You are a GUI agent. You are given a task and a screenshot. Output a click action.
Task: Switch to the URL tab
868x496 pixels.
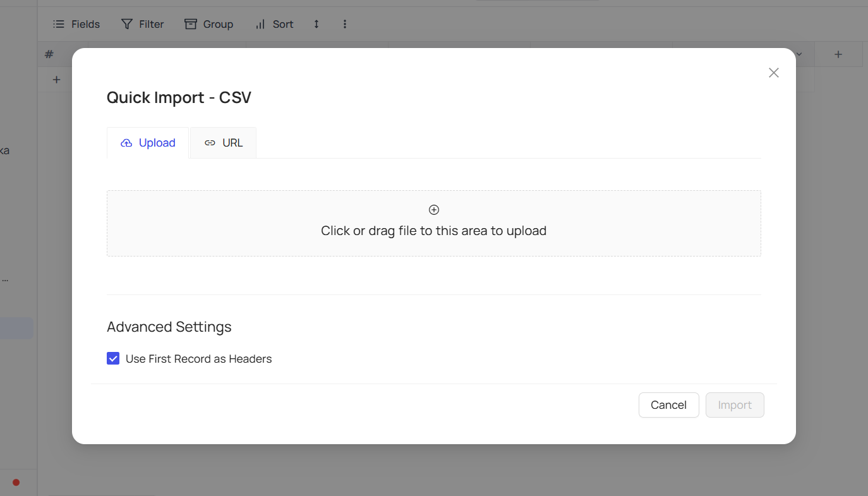224,143
